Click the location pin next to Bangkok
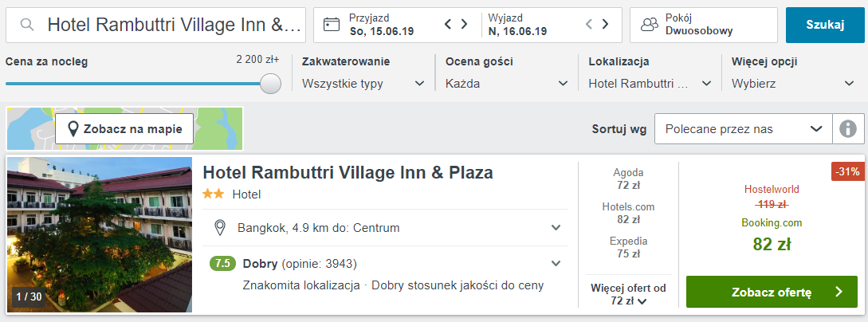Viewport: 868px width, 322px height. tap(220, 228)
